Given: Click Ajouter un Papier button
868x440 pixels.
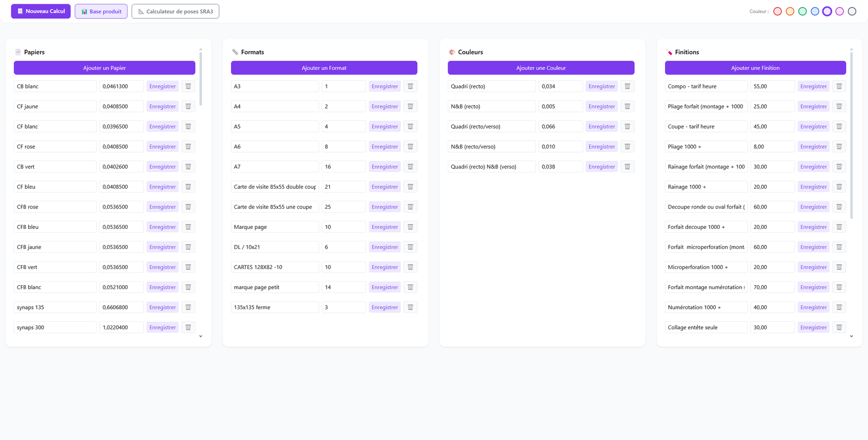Looking at the screenshot, I should pos(104,68).
